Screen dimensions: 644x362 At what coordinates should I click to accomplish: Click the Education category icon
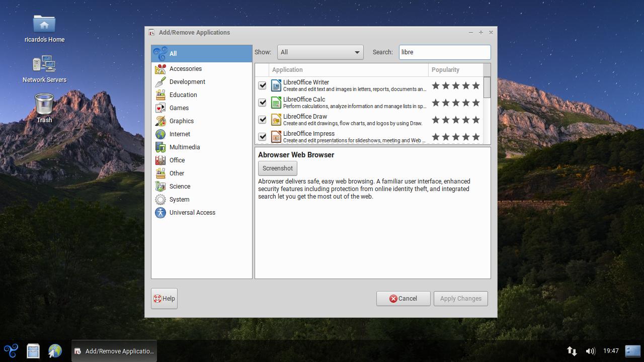(x=160, y=95)
